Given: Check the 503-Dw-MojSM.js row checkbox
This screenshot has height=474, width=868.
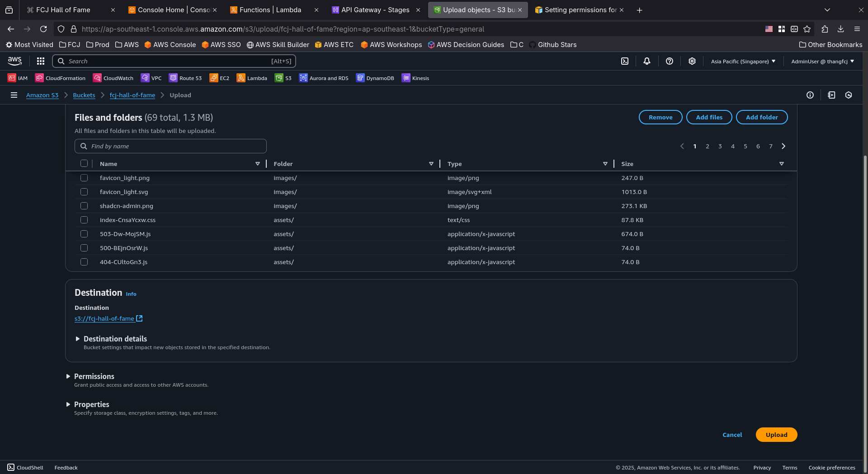Looking at the screenshot, I should click(84, 234).
